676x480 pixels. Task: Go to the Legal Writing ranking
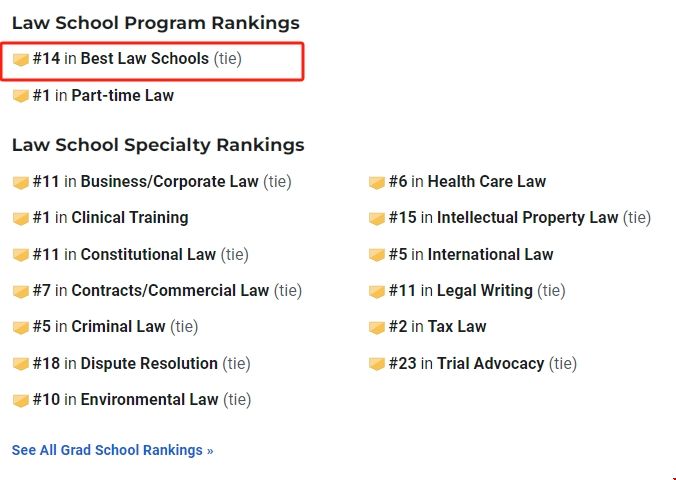(484, 291)
